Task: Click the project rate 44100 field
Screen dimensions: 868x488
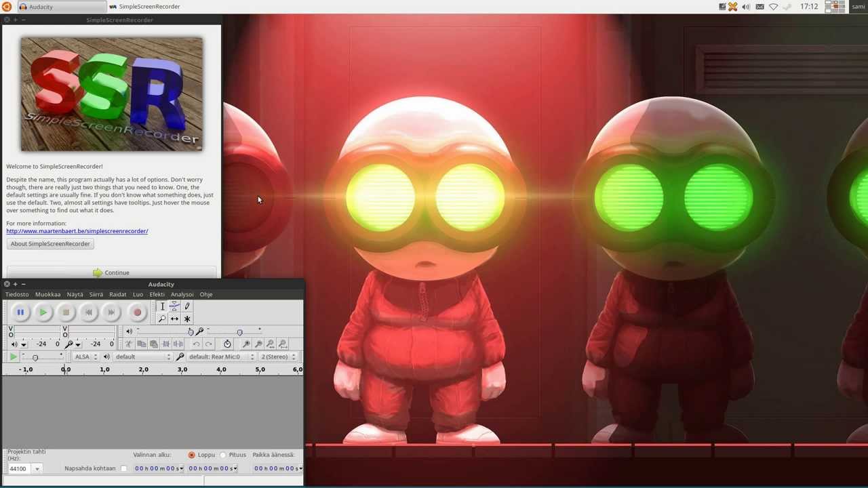Action: pyautogui.click(x=20, y=469)
